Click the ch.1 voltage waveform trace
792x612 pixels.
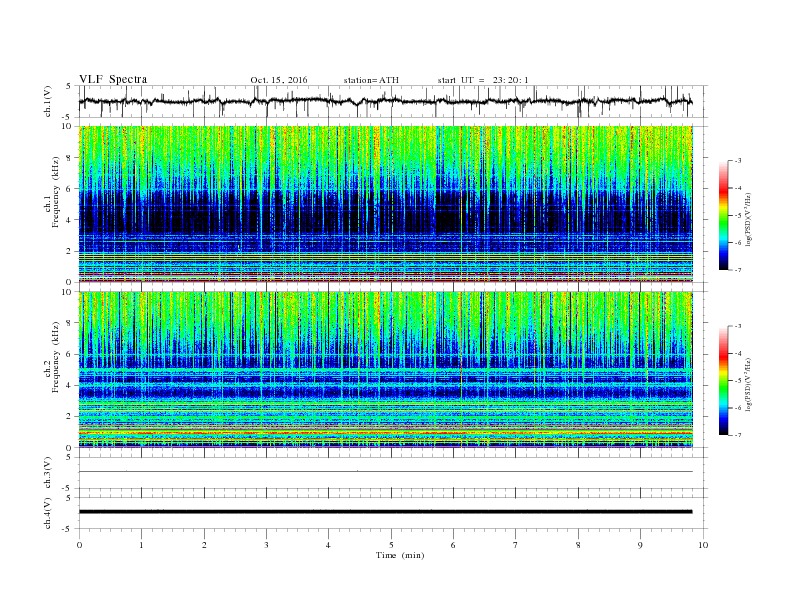click(x=386, y=101)
